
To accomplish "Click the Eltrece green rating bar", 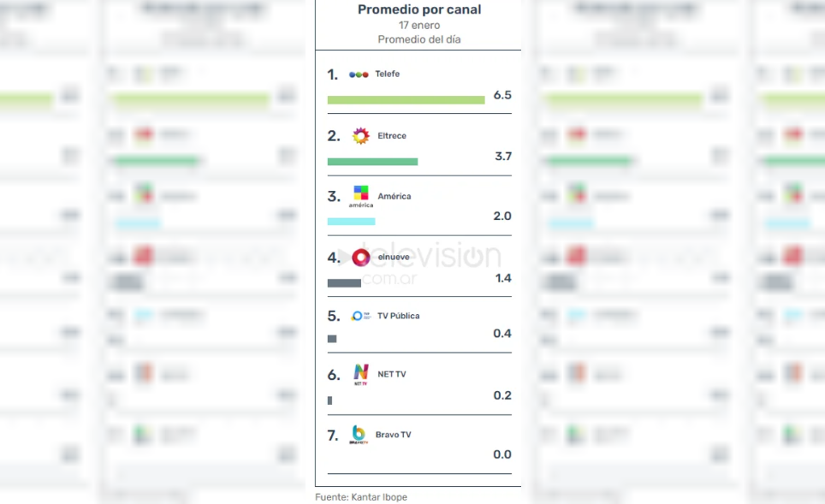I will pos(372,162).
